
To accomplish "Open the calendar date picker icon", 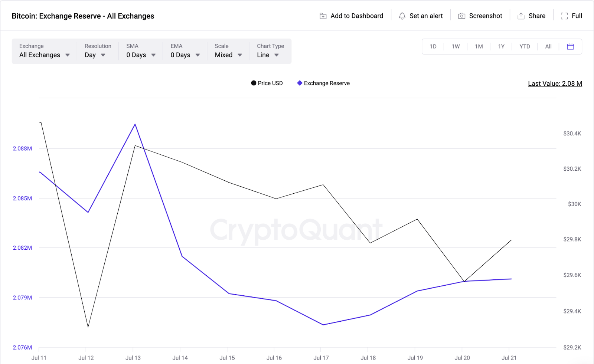I will (571, 46).
